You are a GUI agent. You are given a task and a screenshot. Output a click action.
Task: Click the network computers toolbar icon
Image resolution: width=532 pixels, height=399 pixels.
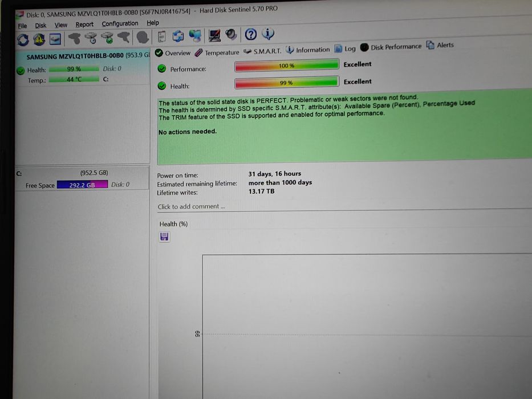(x=196, y=35)
